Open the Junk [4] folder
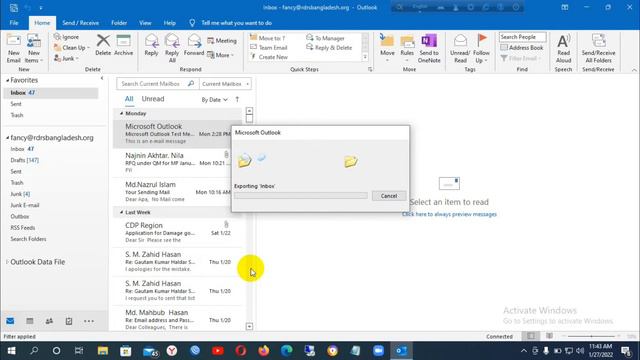The image size is (640, 360). [20, 194]
